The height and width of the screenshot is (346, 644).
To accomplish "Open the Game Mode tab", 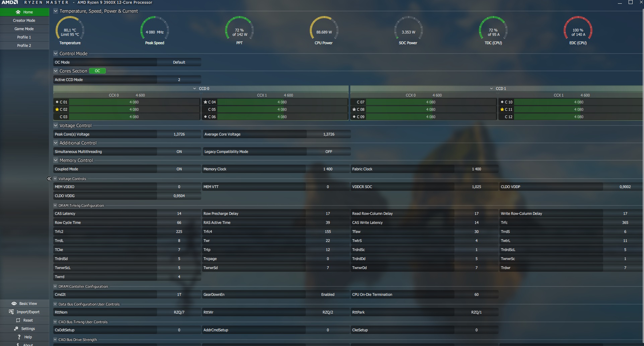I will pos(24,29).
